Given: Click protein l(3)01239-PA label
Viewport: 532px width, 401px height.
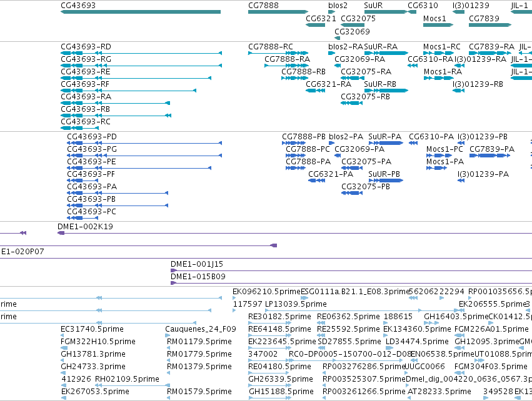Looking at the screenshot, I should pyautogui.click(x=483, y=174).
